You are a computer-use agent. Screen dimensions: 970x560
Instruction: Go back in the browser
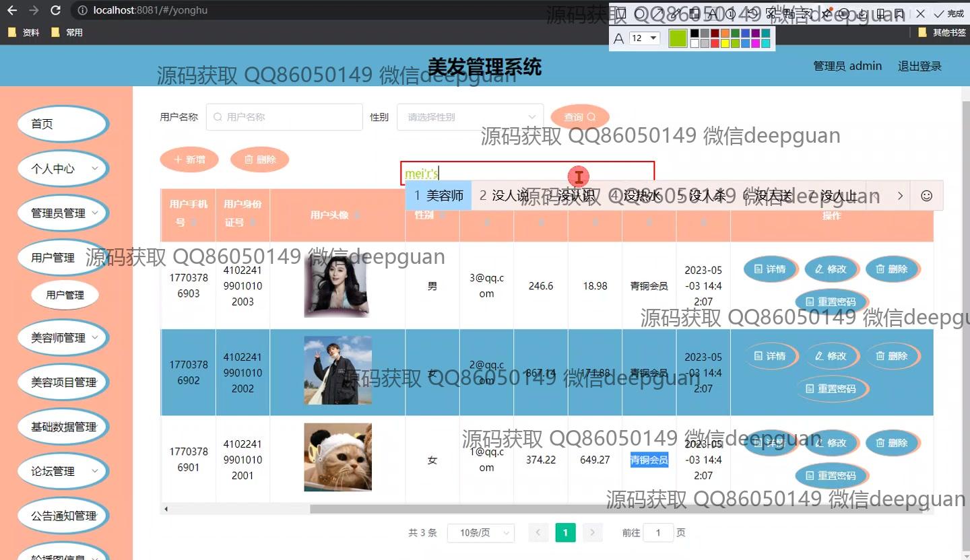coord(12,11)
